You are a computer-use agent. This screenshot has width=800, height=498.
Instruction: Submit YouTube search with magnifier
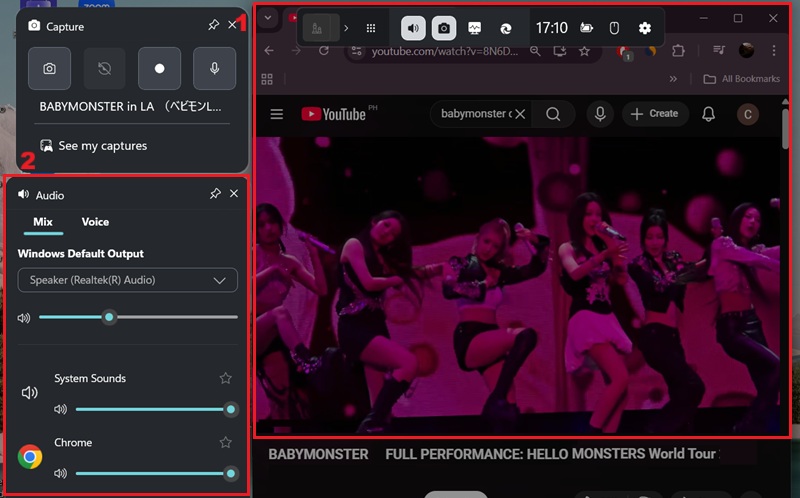click(553, 114)
